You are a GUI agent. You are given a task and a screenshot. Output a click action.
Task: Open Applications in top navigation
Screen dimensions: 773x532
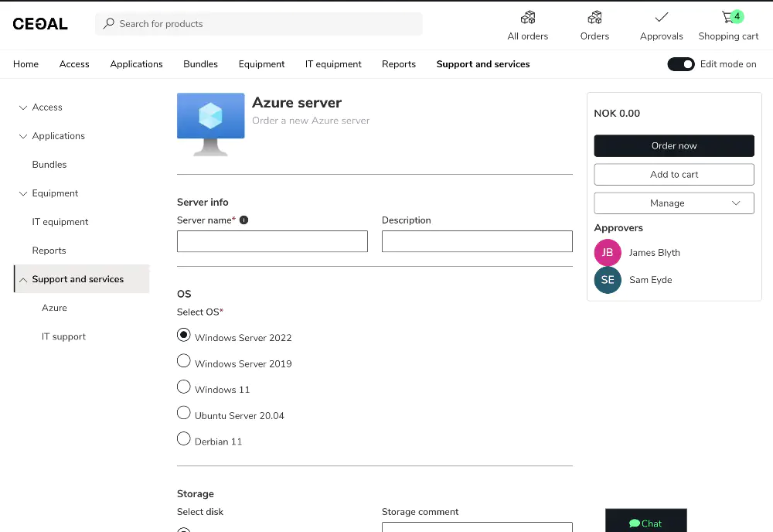point(136,64)
